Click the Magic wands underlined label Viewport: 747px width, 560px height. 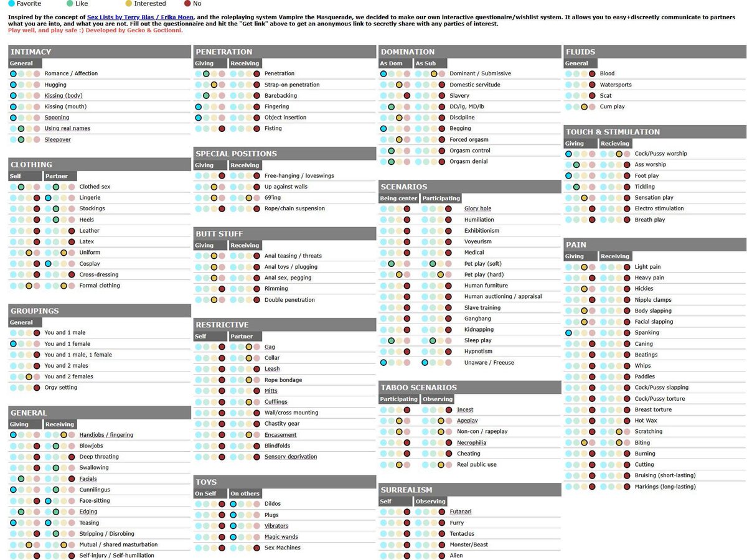(x=281, y=537)
